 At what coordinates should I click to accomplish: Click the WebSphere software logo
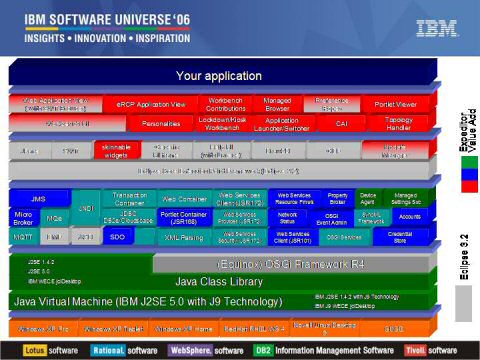[x=206, y=350]
